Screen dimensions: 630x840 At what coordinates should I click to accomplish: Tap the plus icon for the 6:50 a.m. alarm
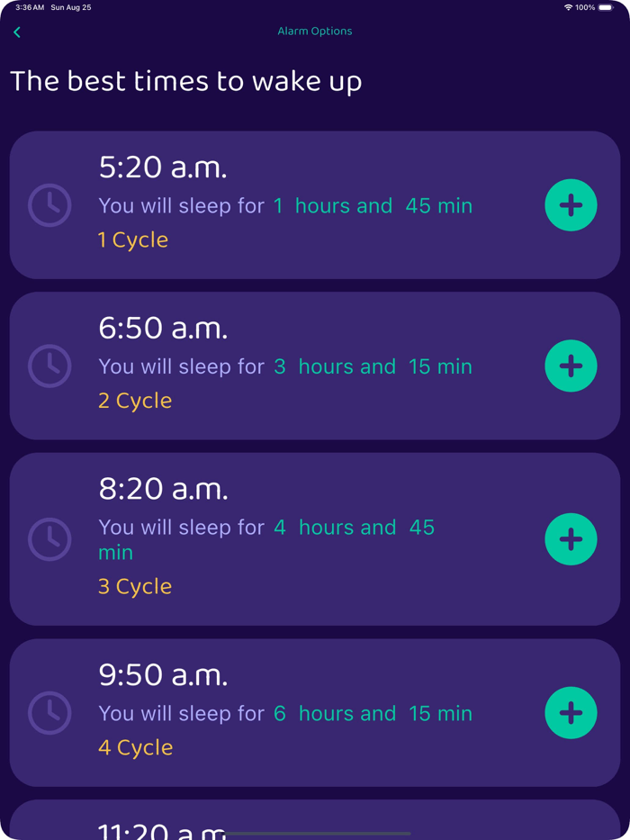[x=571, y=366]
